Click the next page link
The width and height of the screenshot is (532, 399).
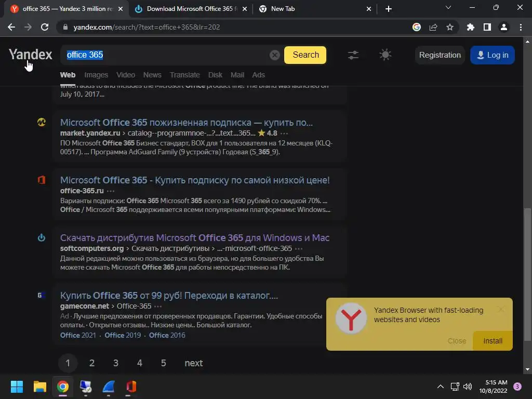point(194,363)
